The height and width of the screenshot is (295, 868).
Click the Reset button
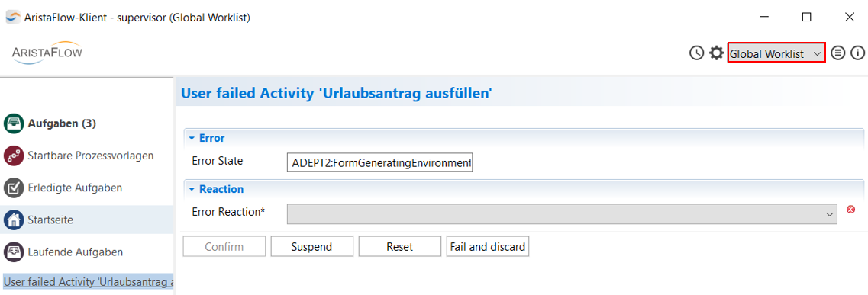tap(400, 246)
